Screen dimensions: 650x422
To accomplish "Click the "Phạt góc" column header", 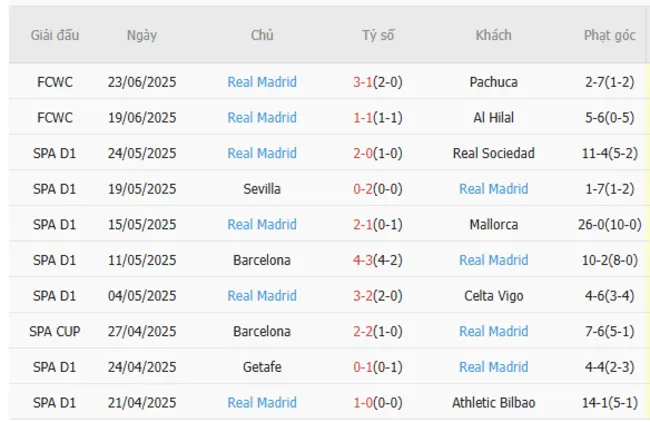I will 610,35.
